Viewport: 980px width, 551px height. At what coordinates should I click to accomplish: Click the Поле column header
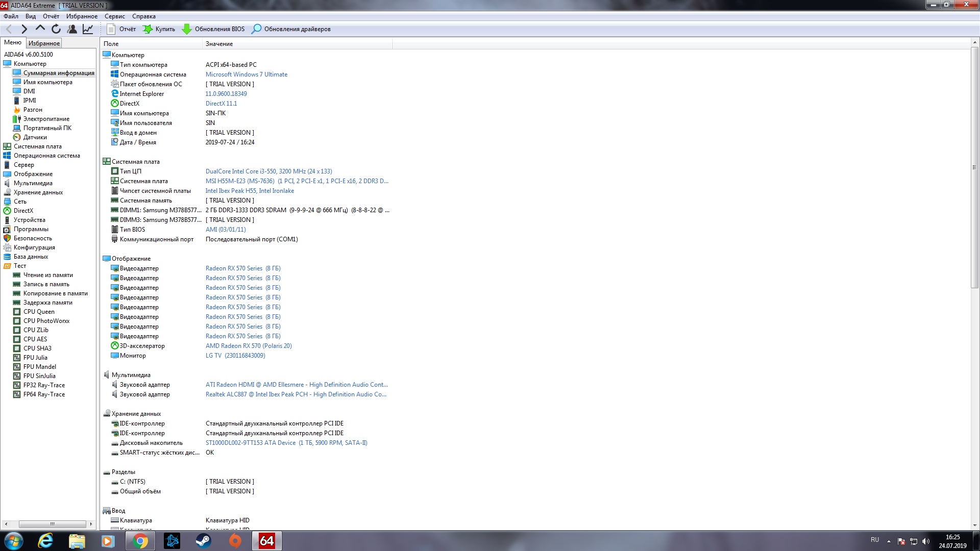(x=111, y=44)
